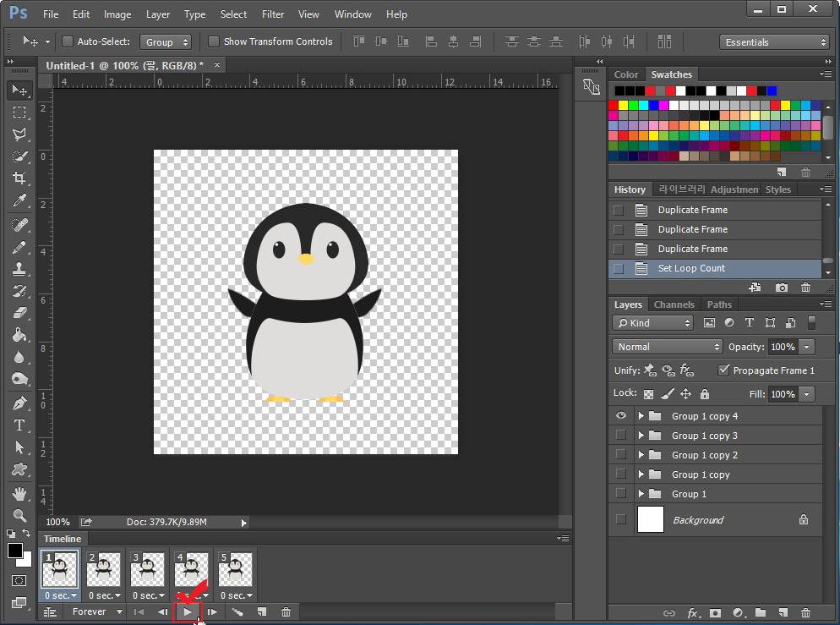Select the Polygonal Lasso tool
Viewport: 840px width, 625px height.
coord(19,134)
